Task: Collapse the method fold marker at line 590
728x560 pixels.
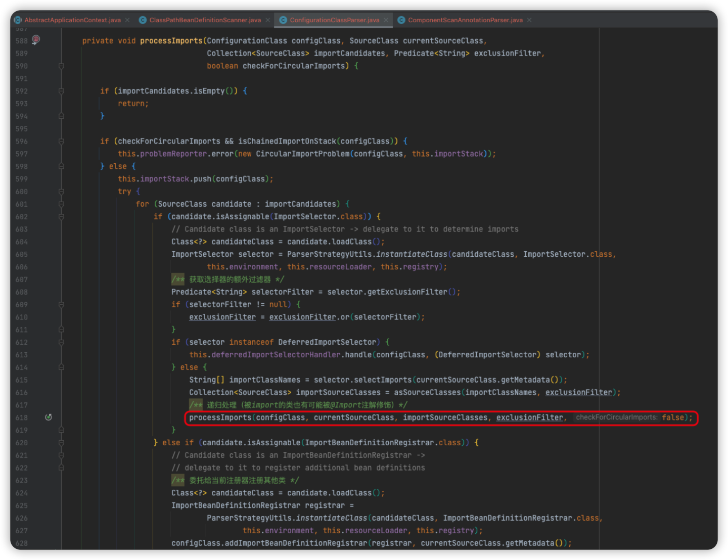Action: pos(61,66)
